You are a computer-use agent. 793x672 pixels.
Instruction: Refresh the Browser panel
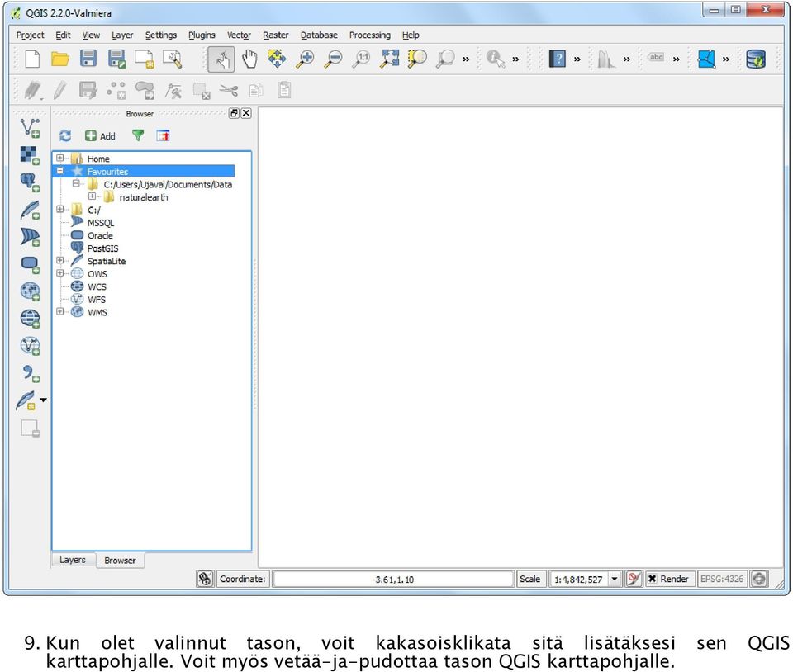[65, 135]
